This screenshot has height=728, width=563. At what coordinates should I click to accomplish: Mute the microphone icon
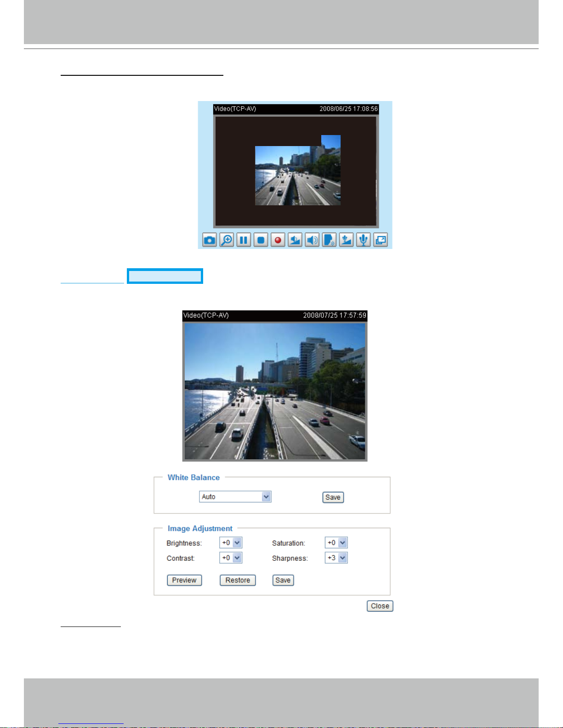(x=363, y=240)
